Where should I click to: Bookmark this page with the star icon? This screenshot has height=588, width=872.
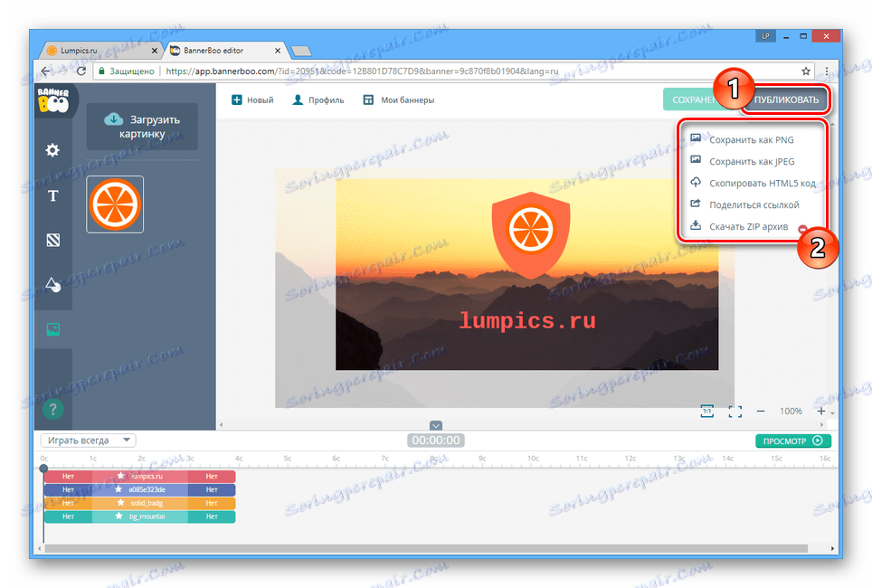coord(806,71)
